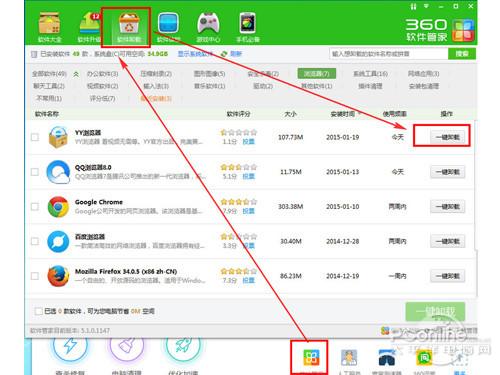
Task: Select the highlighted 浏览器(7) category
Action: pos(317,74)
